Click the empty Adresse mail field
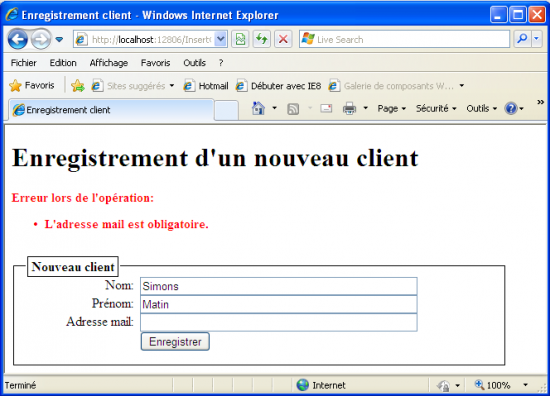550x396 pixels. (279, 323)
